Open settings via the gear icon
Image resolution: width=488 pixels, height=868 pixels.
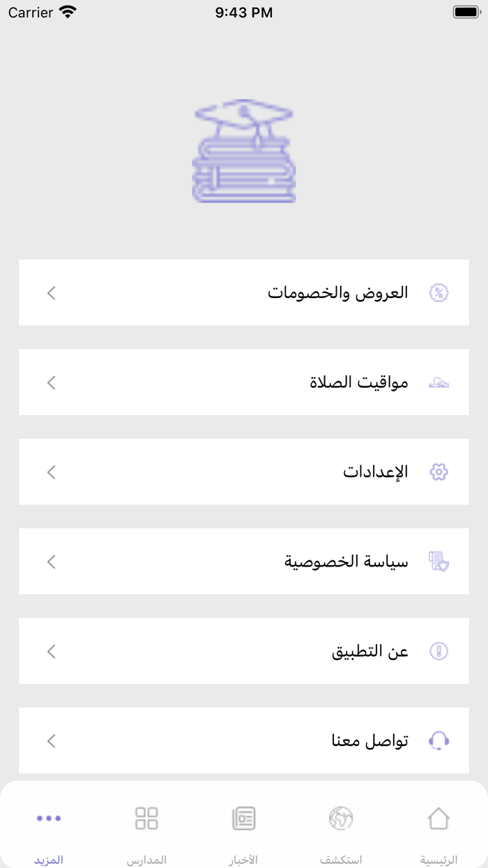[x=439, y=472]
